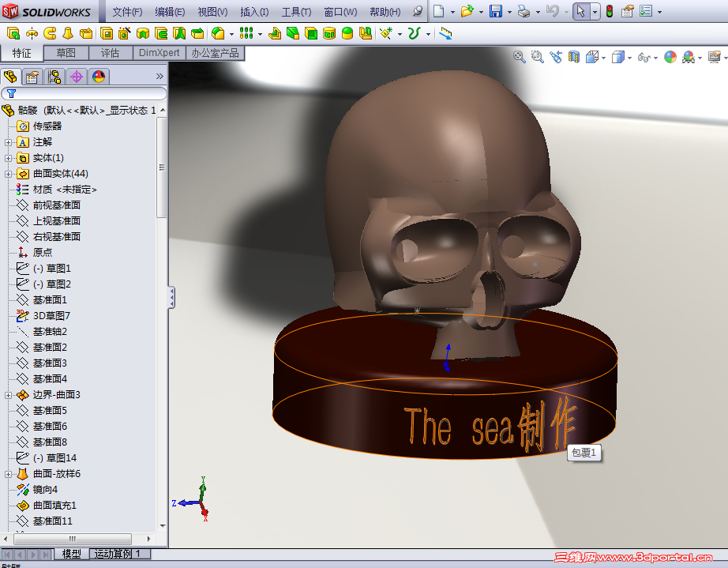728x568 pixels.
Task: Open the 运动算例 1 bottom tab
Action: [120, 554]
